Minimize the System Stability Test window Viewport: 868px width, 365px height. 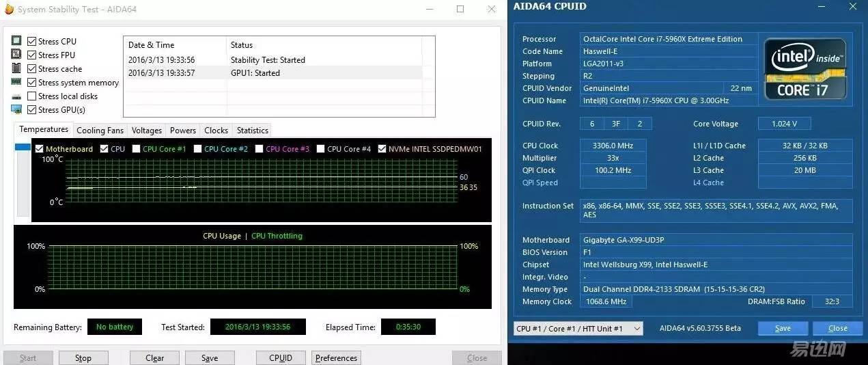pos(429,9)
